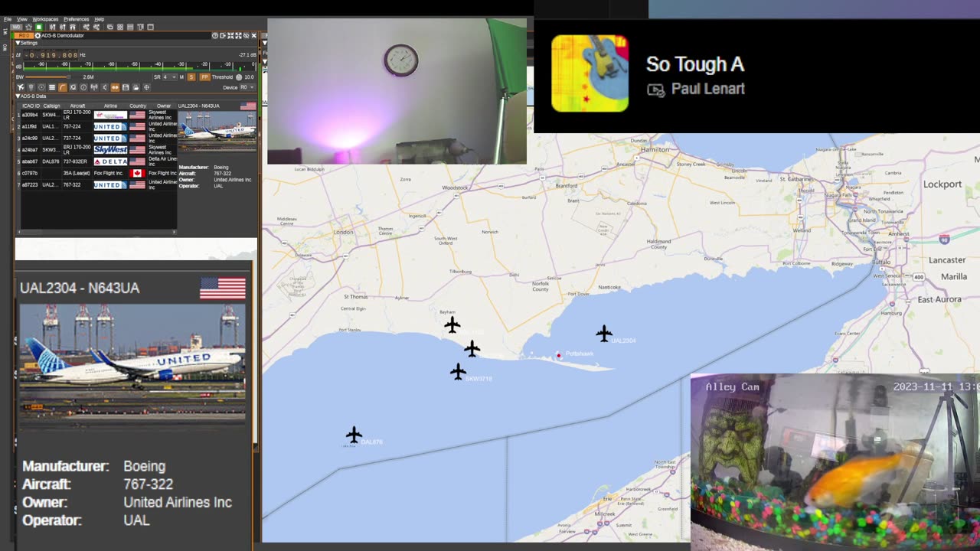
Task: Click the floppy disk save icon
Action: (x=126, y=87)
